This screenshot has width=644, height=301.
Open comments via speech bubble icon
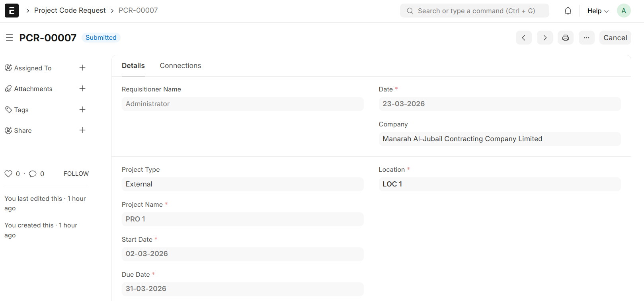tap(33, 174)
